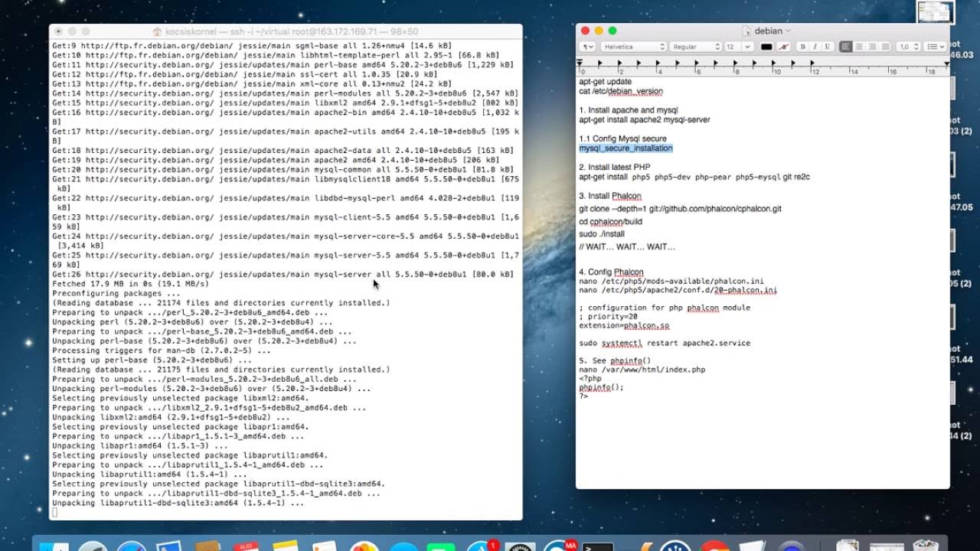980x551 pixels.
Task: Click '2. Install latest PHP' heading
Action: (x=614, y=167)
